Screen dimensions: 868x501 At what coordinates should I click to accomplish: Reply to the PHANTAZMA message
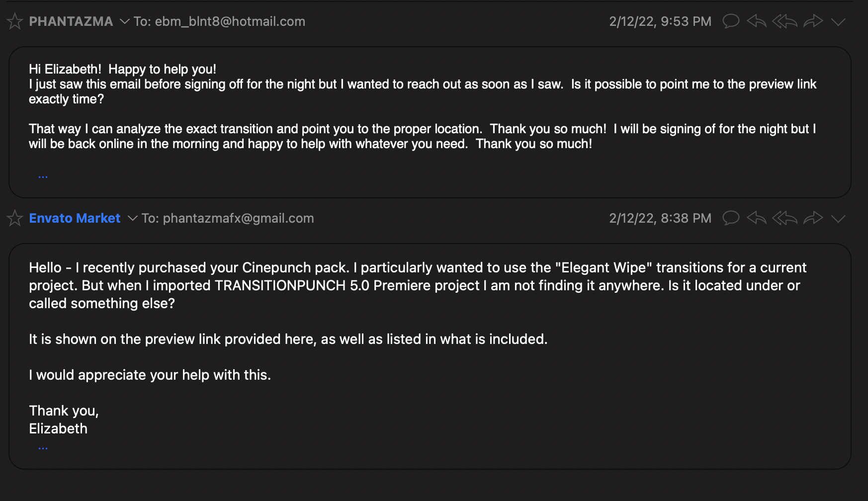pos(757,21)
